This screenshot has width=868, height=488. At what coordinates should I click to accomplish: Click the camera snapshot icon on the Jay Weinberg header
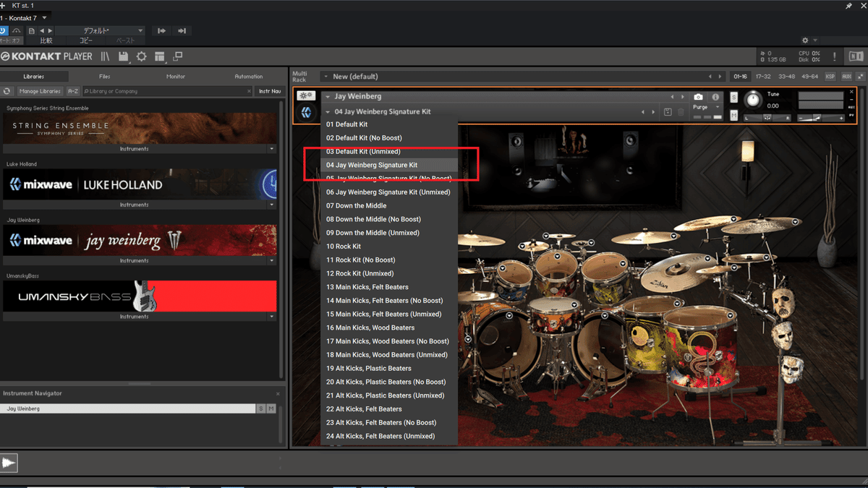pyautogui.click(x=698, y=97)
